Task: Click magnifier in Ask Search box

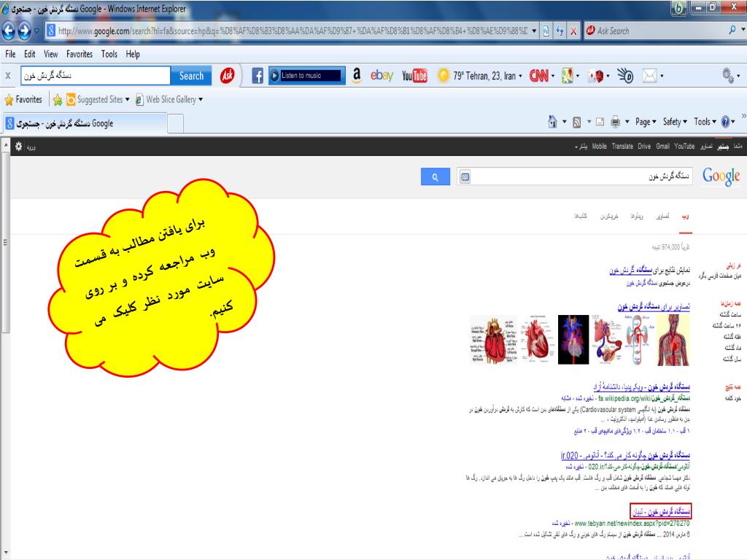Action: point(732,30)
